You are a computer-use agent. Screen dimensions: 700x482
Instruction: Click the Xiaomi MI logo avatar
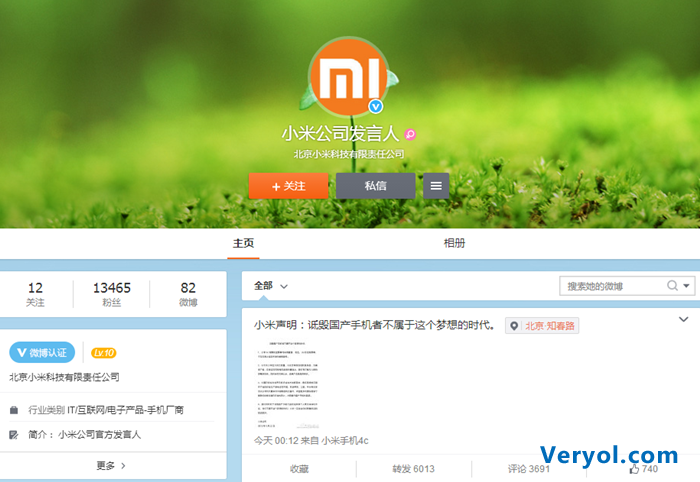(x=349, y=77)
